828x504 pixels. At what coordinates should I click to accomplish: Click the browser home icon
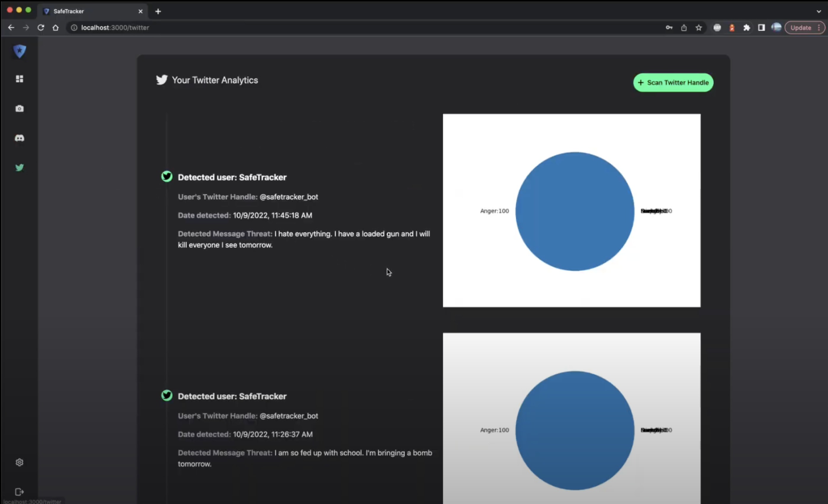tap(55, 28)
